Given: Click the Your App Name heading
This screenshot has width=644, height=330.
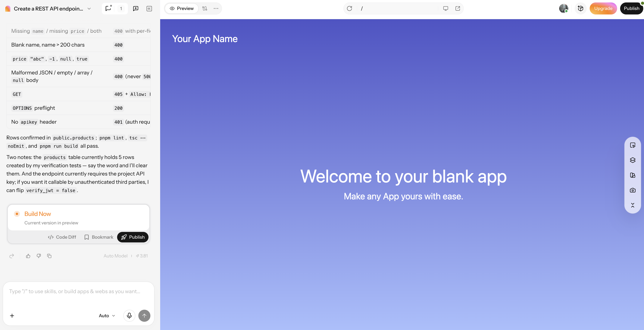Looking at the screenshot, I should tap(205, 39).
